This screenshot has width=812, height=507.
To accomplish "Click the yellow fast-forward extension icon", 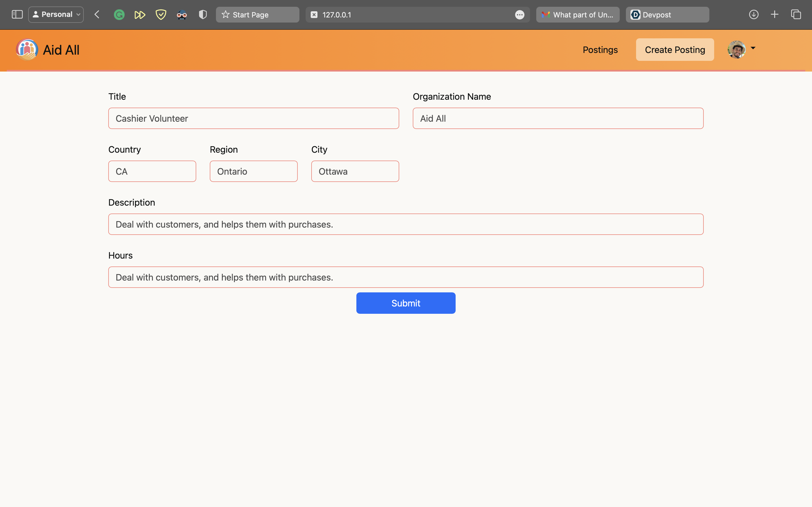I will coord(140,15).
